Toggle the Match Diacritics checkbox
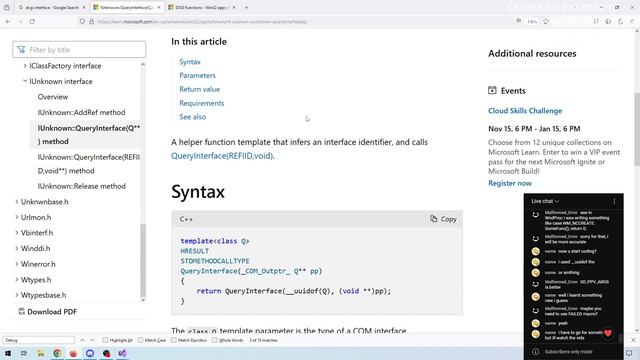The image size is (640, 360). (174, 340)
